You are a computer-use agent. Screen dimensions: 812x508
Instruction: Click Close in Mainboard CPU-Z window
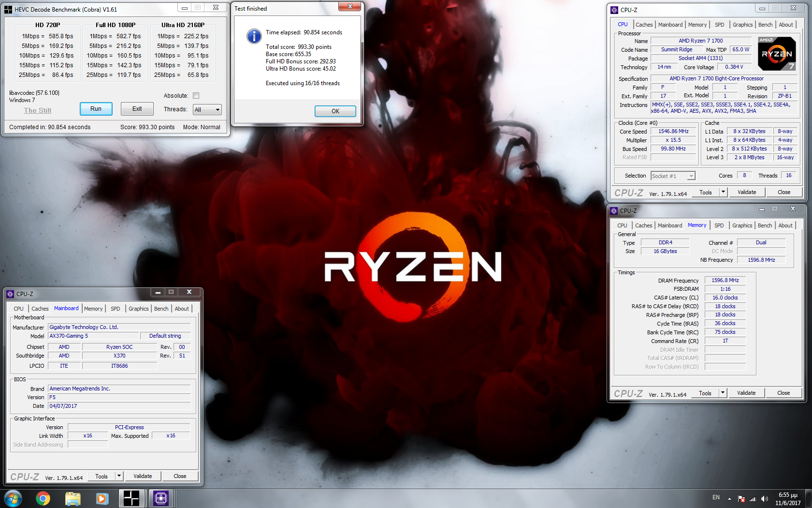point(180,476)
